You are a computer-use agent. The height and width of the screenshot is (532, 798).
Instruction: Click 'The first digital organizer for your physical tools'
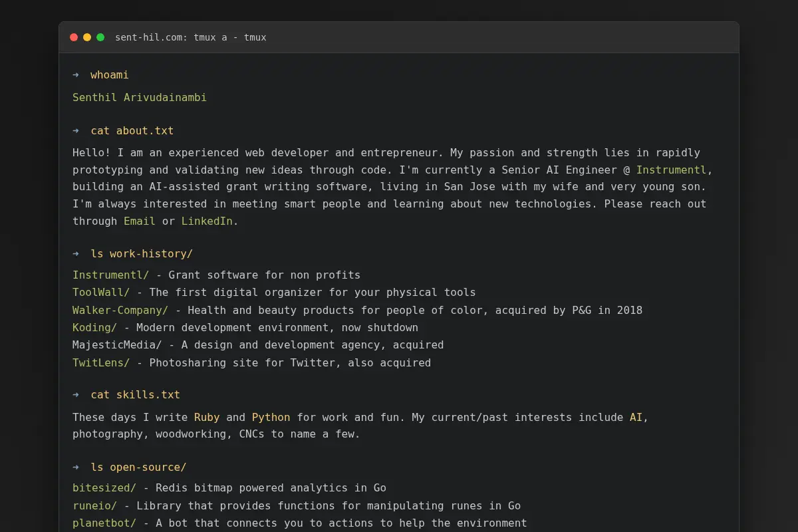click(x=313, y=292)
